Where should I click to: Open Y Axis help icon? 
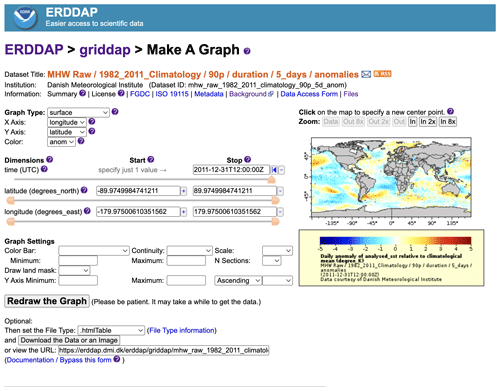tap(92, 131)
